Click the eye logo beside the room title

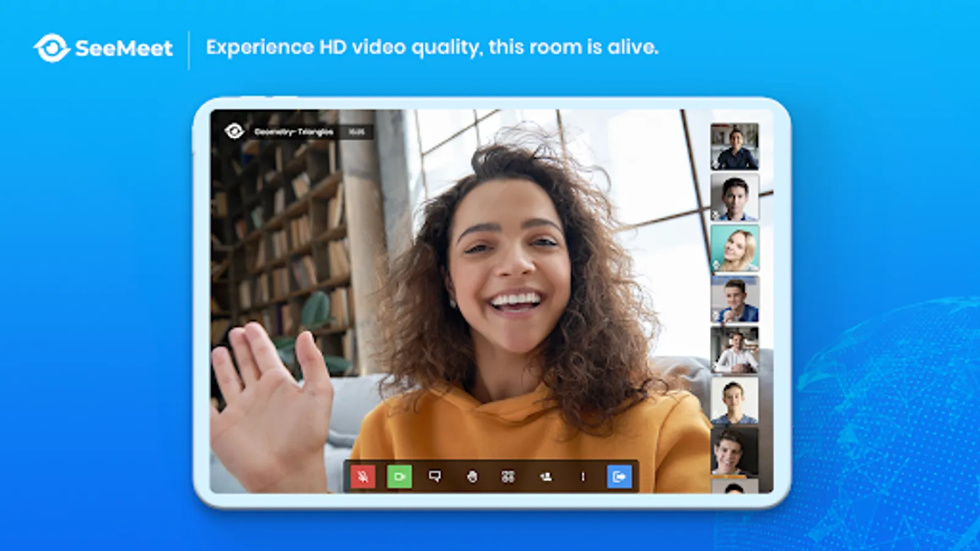[x=234, y=131]
